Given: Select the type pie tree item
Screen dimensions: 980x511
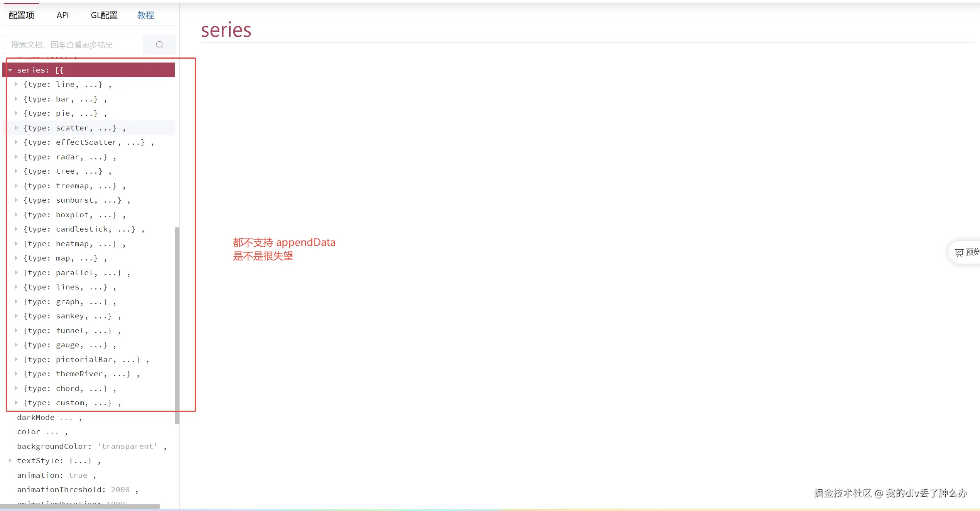Looking at the screenshot, I should (x=60, y=113).
